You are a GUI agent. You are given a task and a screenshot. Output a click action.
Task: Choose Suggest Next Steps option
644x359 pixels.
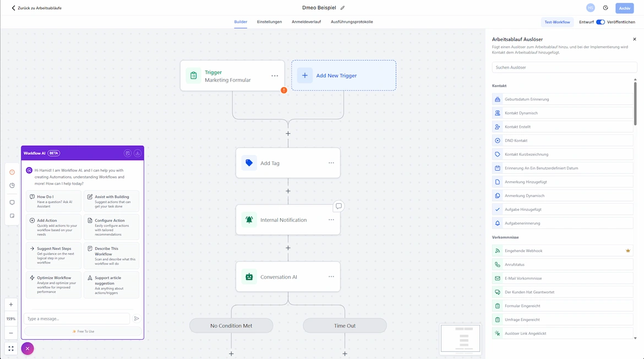(53, 256)
